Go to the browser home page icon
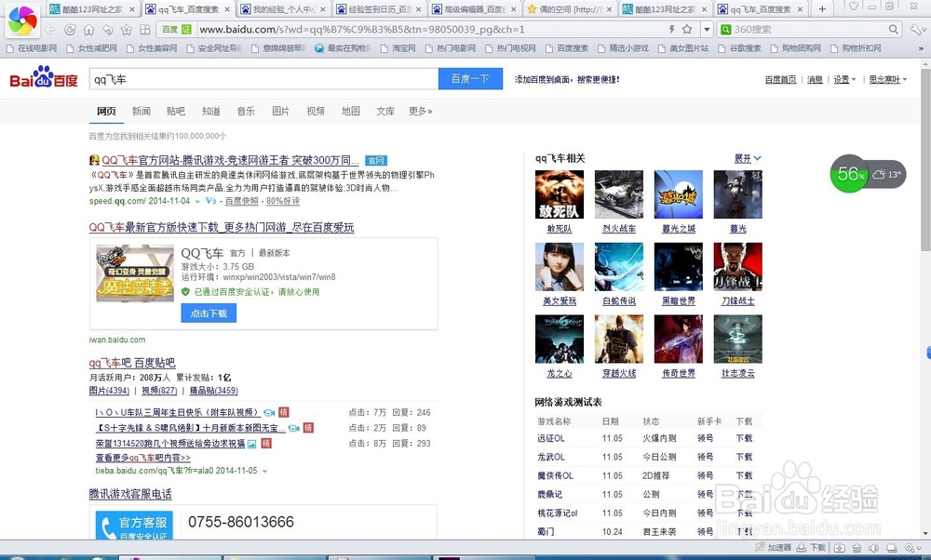This screenshot has height=560, width=931. click(88, 30)
